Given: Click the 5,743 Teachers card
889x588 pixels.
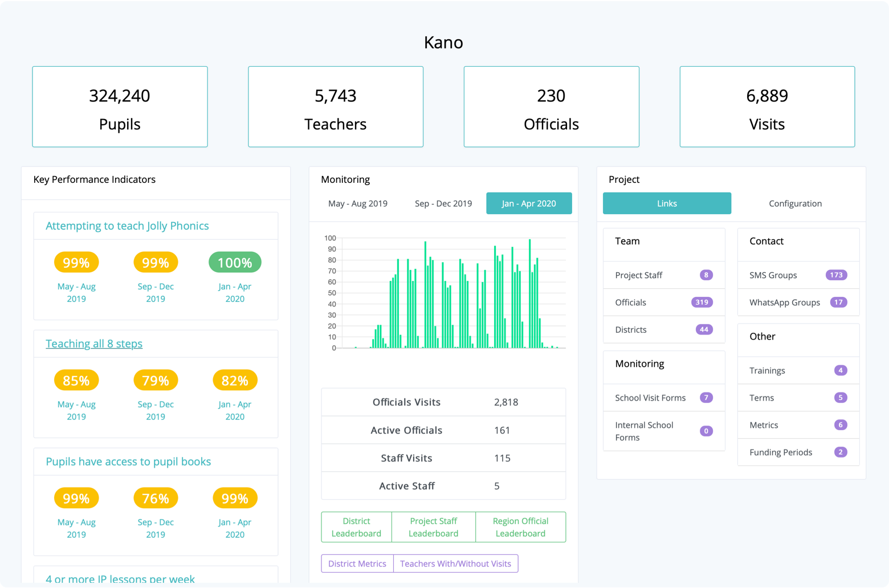Looking at the screenshot, I should point(336,107).
